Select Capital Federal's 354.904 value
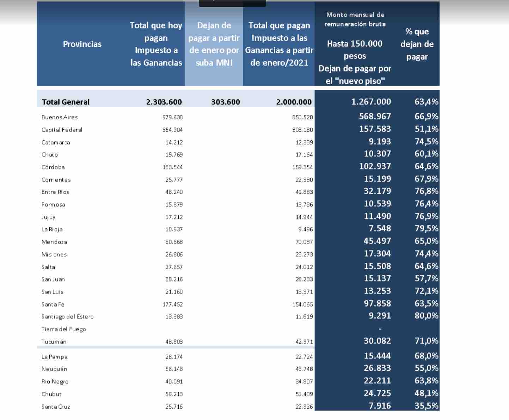Screen dimensions: 509x420 172,130
